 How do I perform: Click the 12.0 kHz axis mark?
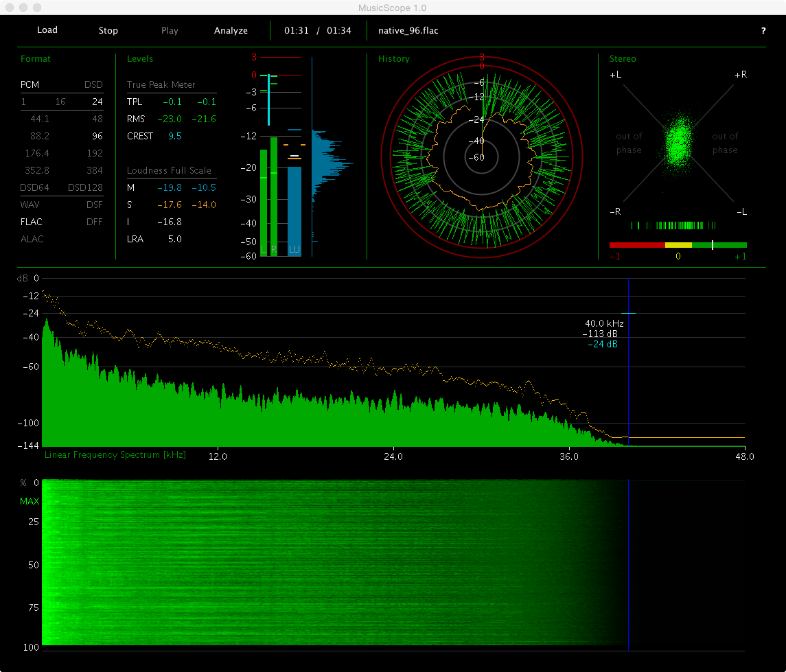(218, 456)
